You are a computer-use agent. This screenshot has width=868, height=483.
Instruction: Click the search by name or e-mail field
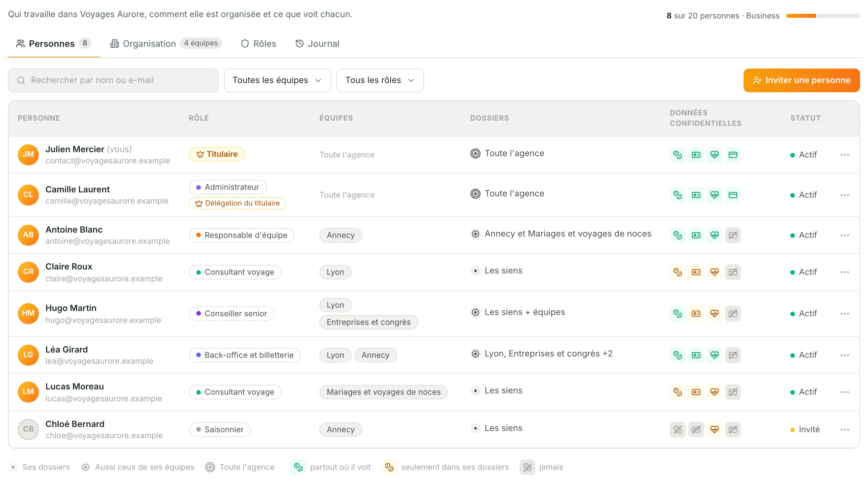113,80
